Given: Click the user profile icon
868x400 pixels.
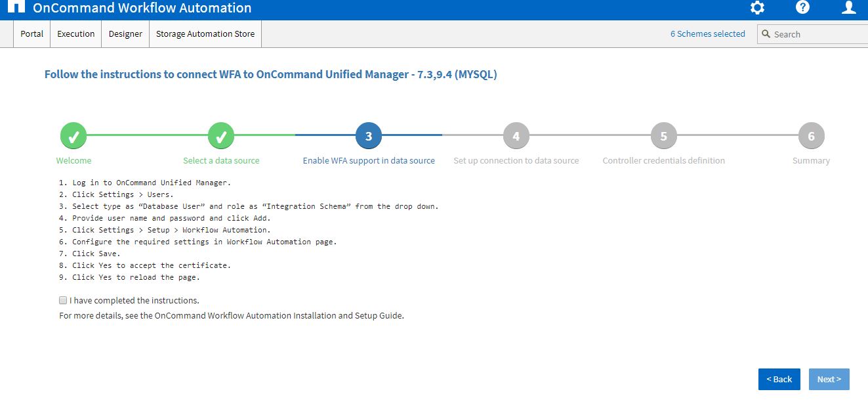Looking at the screenshot, I should (x=848, y=9).
